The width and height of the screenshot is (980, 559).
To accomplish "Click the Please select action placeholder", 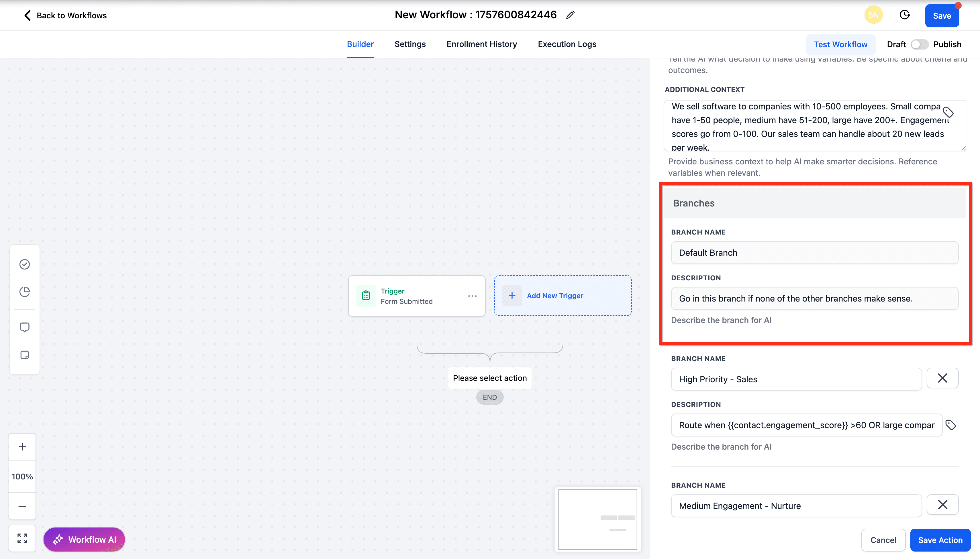I will (490, 378).
